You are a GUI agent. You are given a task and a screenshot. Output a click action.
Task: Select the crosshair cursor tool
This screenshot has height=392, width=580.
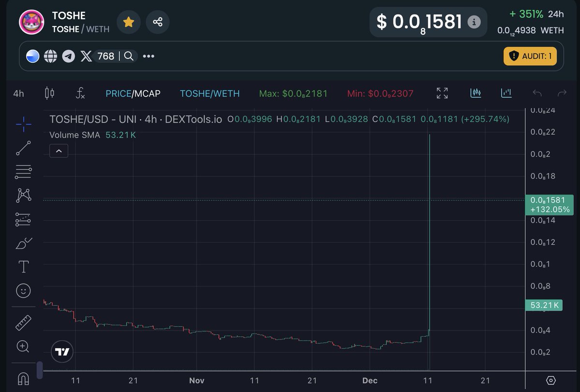pyautogui.click(x=23, y=125)
